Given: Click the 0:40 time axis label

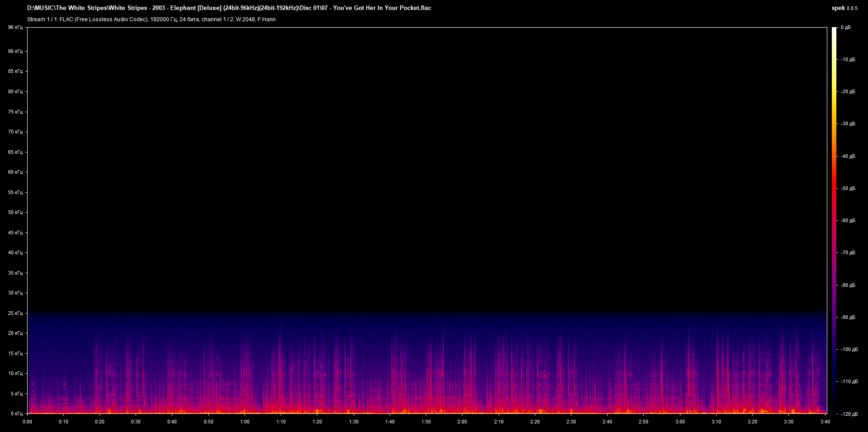Looking at the screenshot, I should click(x=172, y=422).
